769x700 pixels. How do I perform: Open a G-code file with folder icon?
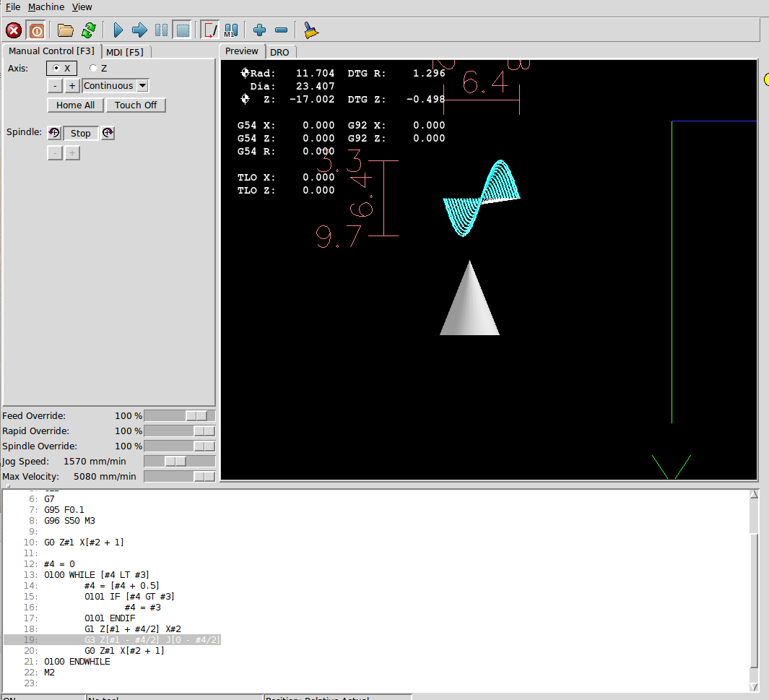(65, 30)
